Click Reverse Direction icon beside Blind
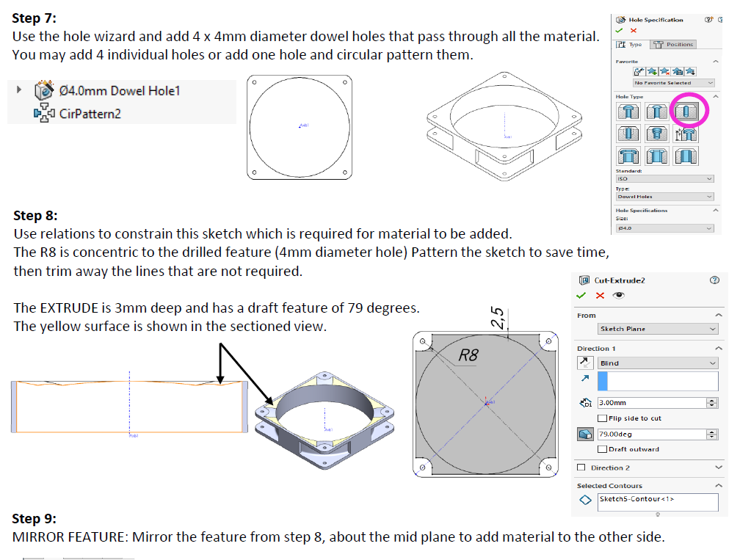740x560 pixels. tap(585, 363)
